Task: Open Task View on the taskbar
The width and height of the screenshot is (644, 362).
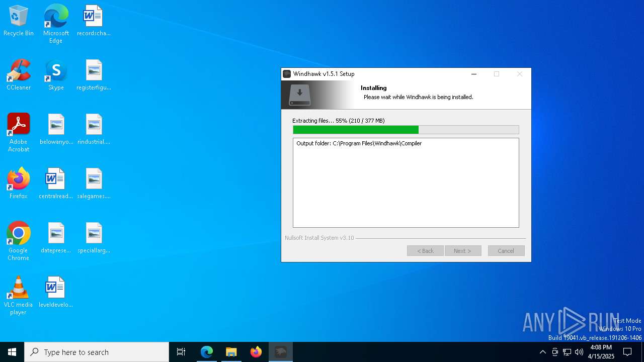Action: (x=181, y=352)
